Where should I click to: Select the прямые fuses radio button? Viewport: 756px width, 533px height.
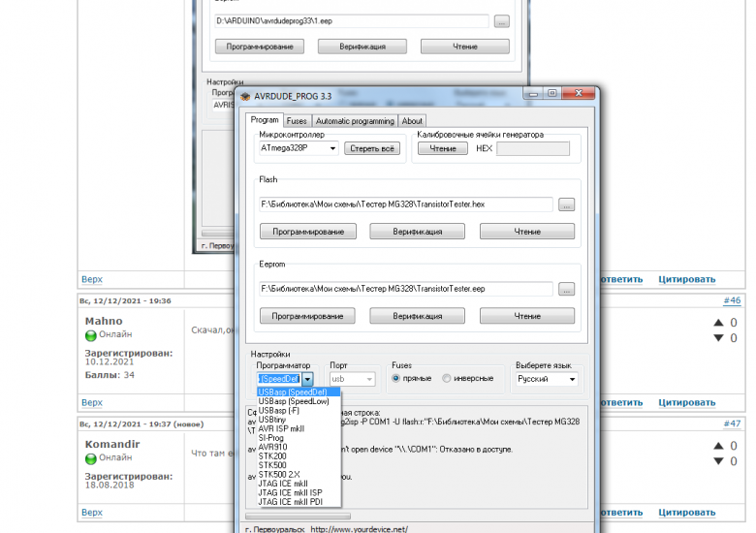[x=395, y=378]
